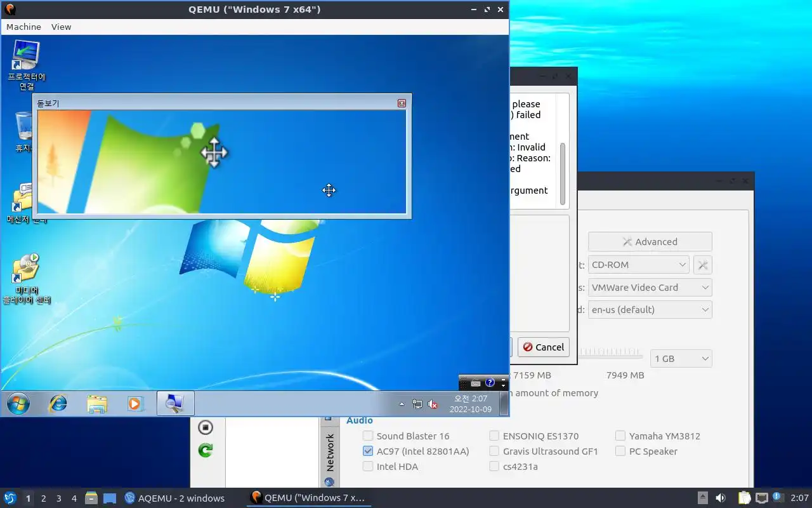The width and height of the screenshot is (812, 508).
Task: Open the host volume control tray icon
Action: pyautogui.click(x=721, y=498)
